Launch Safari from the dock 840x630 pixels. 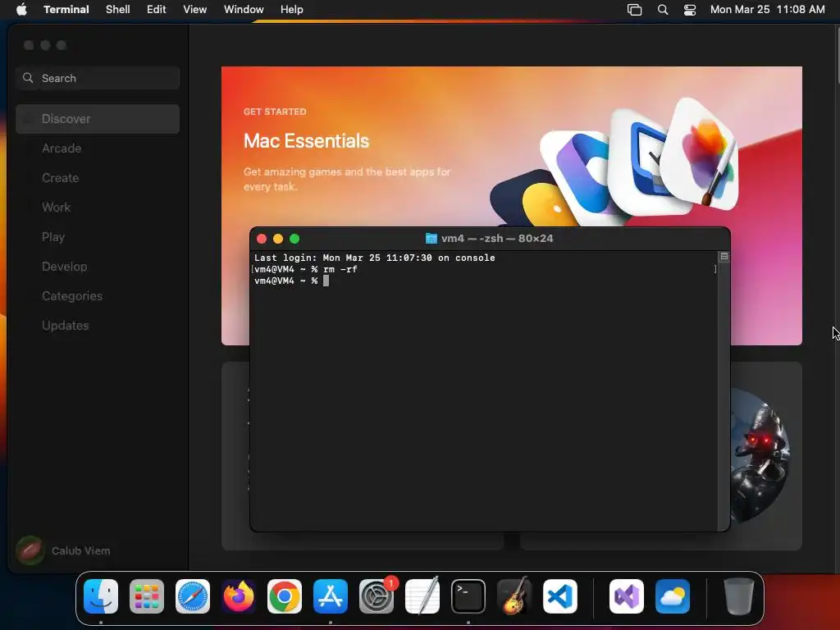point(193,596)
